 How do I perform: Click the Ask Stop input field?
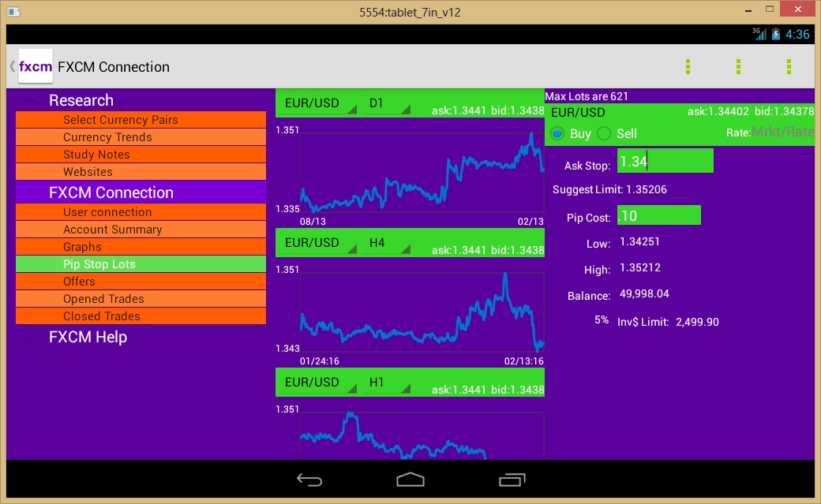[665, 161]
